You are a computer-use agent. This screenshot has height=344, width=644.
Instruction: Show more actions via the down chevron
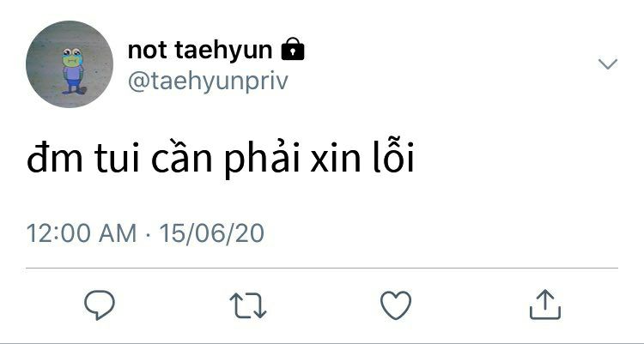[x=608, y=64]
